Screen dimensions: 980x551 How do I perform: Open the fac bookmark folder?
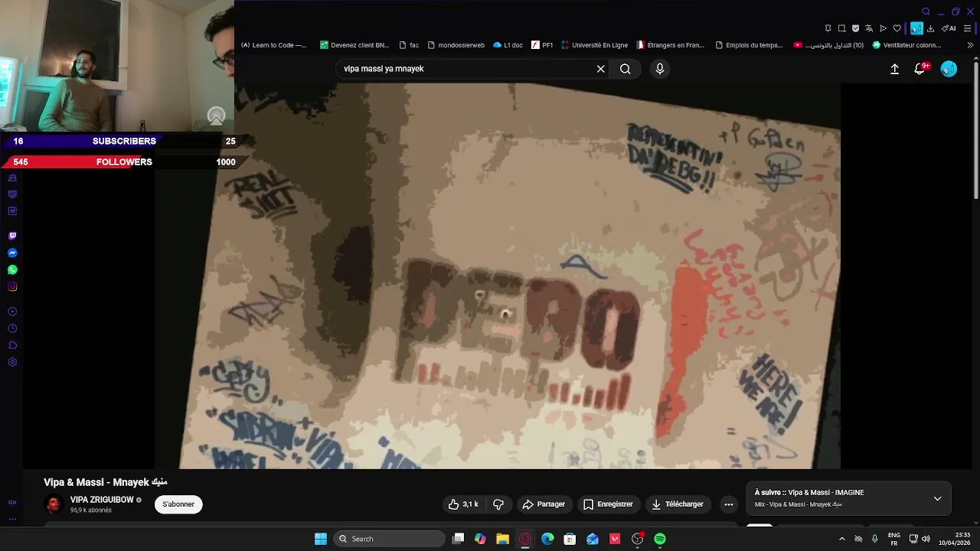coord(409,45)
